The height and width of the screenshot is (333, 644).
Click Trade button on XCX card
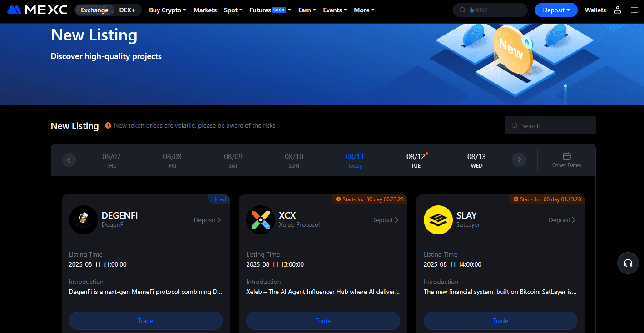pyautogui.click(x=323, y=321)
